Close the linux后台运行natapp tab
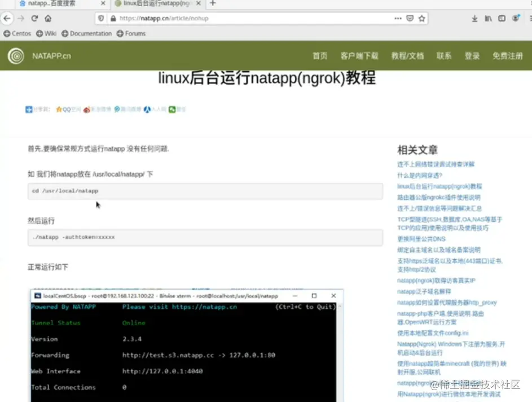The height and width of the screenshot is (402, 532). tap(199, 3)
